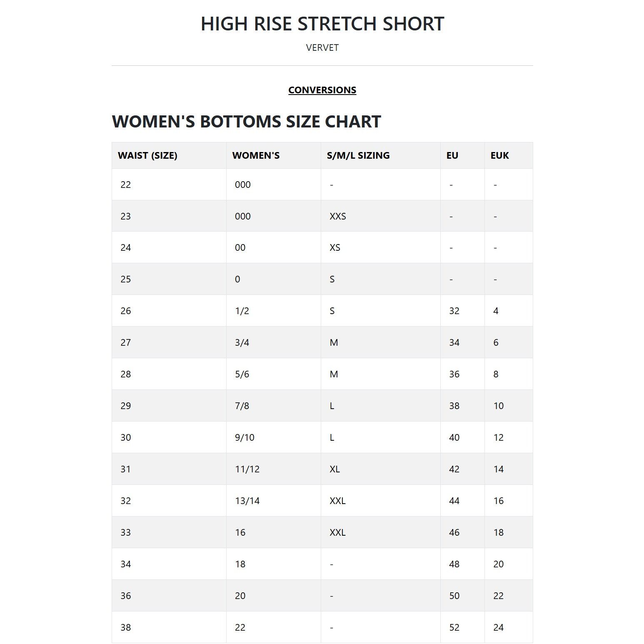This screenshot has height=644, width=644.
Task: Click women's size 13/14 cell
Action: tap(274, 501)
